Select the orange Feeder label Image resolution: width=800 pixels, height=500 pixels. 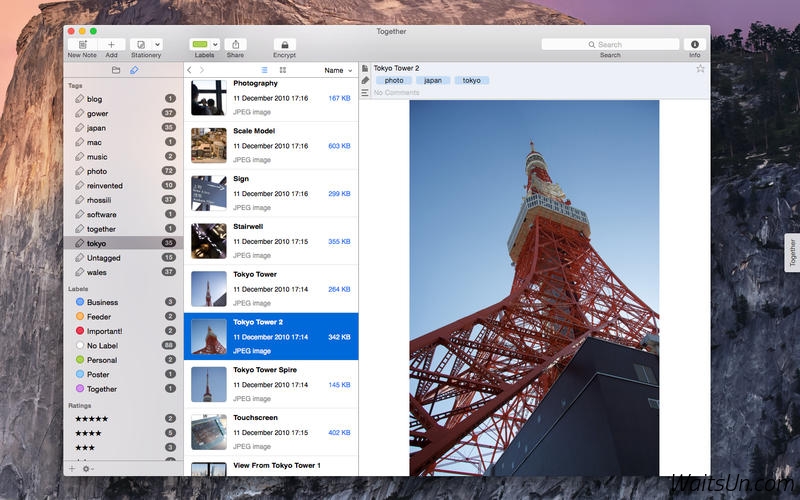pyautogui.click(x=123, y=316)
